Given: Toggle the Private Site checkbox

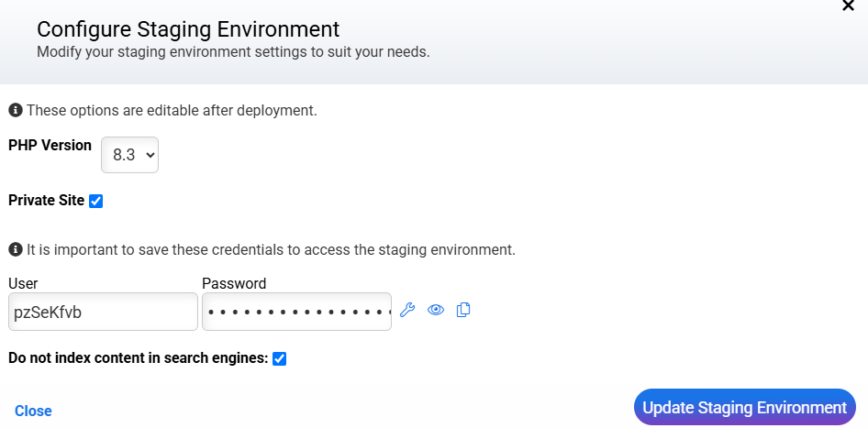Looking at the screenshot, I should [96, 201].
